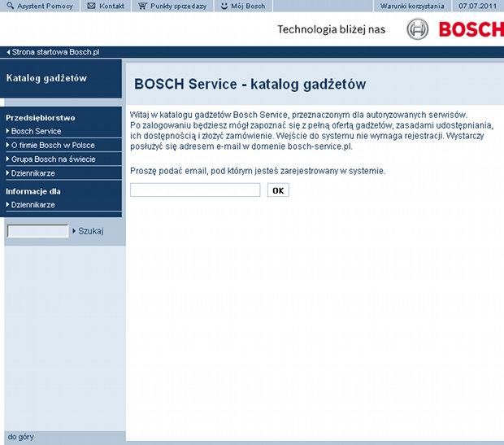
Task: Click the round Bosch armature logo
Action: [x=418, y=29]
